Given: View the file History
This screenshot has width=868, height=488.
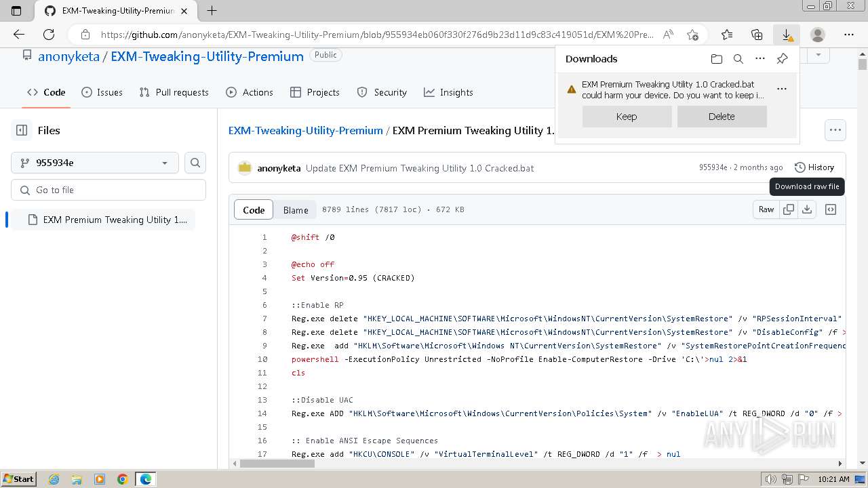Looking at the screenshot, I should point(814,167).
